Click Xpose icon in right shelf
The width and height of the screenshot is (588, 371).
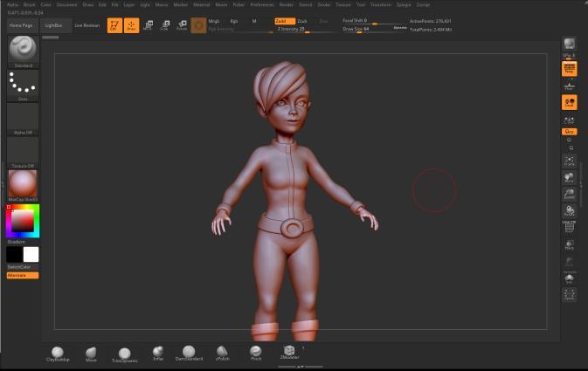pos(570,294)
